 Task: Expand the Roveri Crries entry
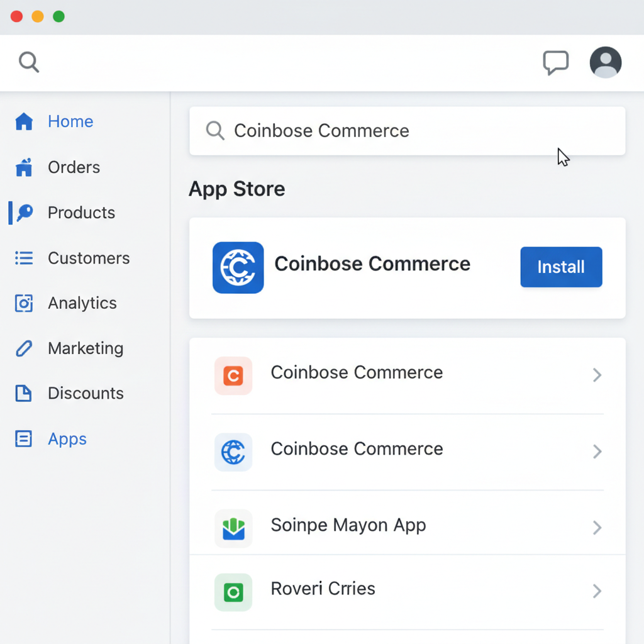597,591
